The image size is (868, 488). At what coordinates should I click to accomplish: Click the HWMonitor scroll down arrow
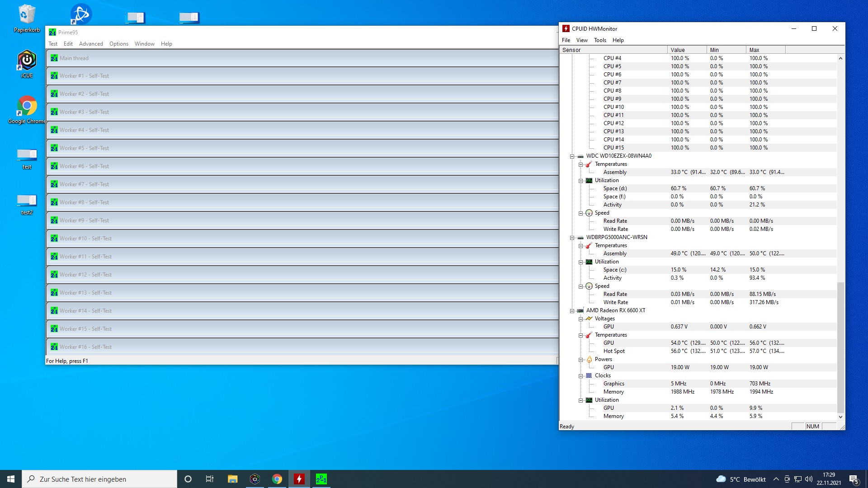[x=840, y=417]
